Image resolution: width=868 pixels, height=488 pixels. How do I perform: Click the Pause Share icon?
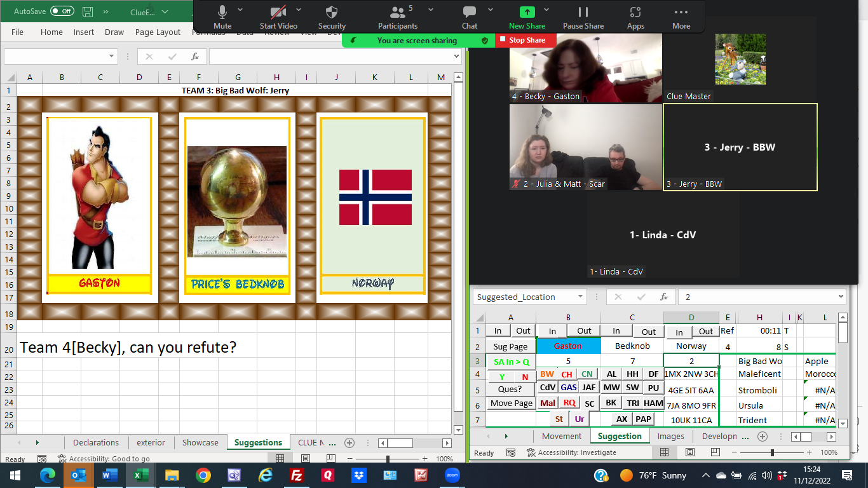pyautogui.click(x=583, y=12)
